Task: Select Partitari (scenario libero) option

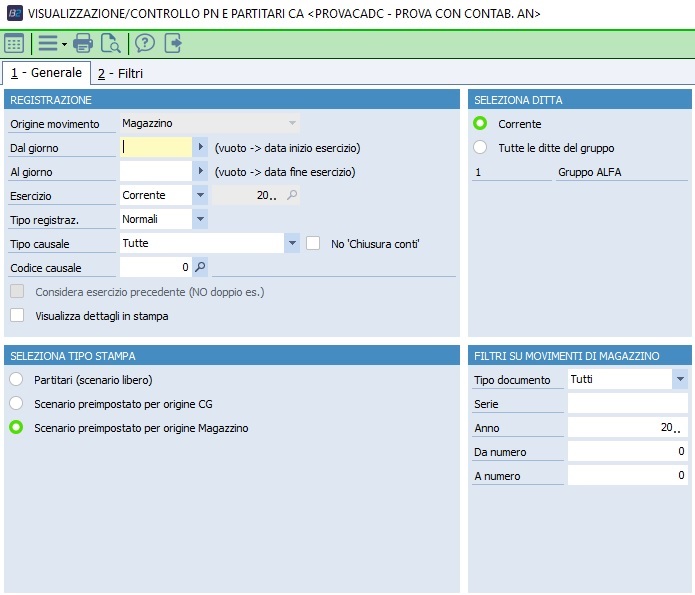Action: click(16, 380)
